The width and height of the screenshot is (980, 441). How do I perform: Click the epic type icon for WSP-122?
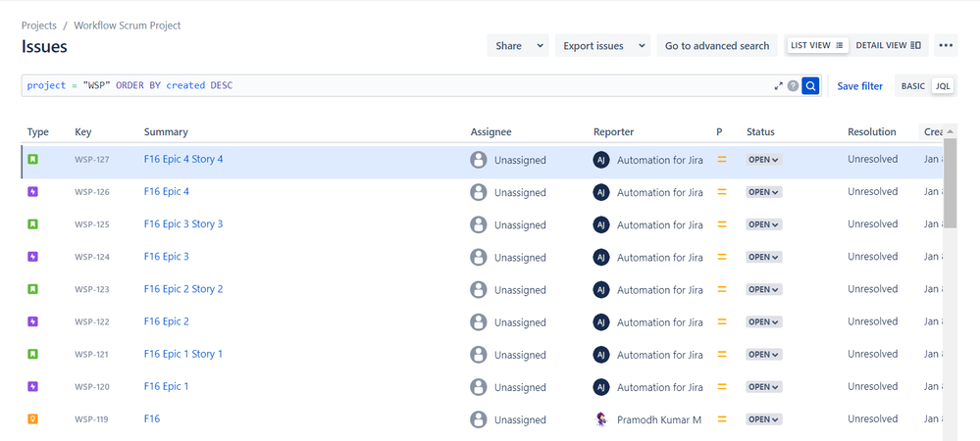(33, 321)
